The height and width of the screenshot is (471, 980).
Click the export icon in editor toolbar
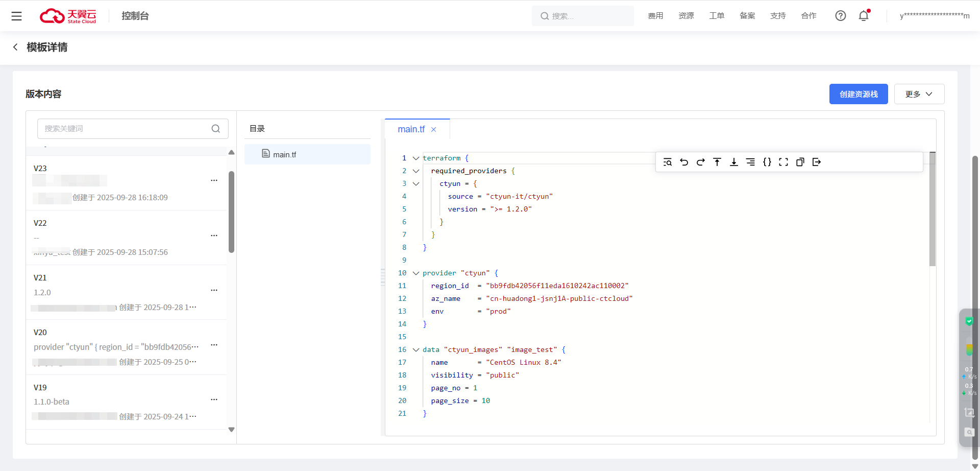tap(817, 162)
